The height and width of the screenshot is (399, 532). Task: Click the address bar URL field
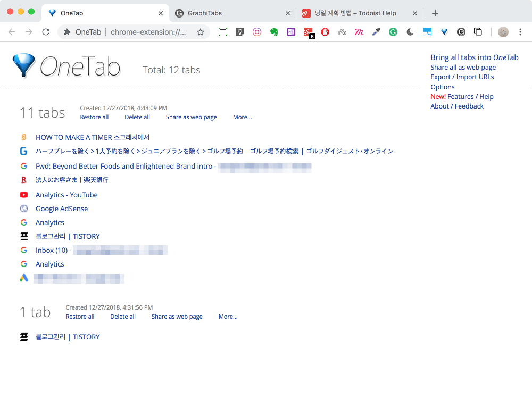(x=148, y=32)
